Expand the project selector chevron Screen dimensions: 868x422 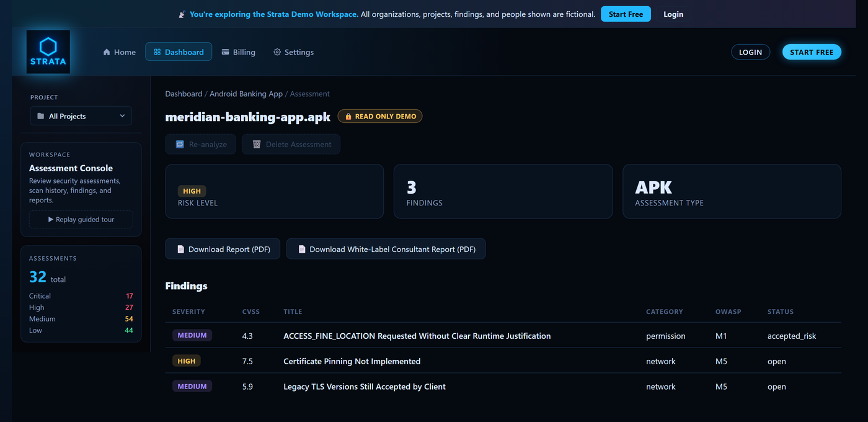[122, 116]
